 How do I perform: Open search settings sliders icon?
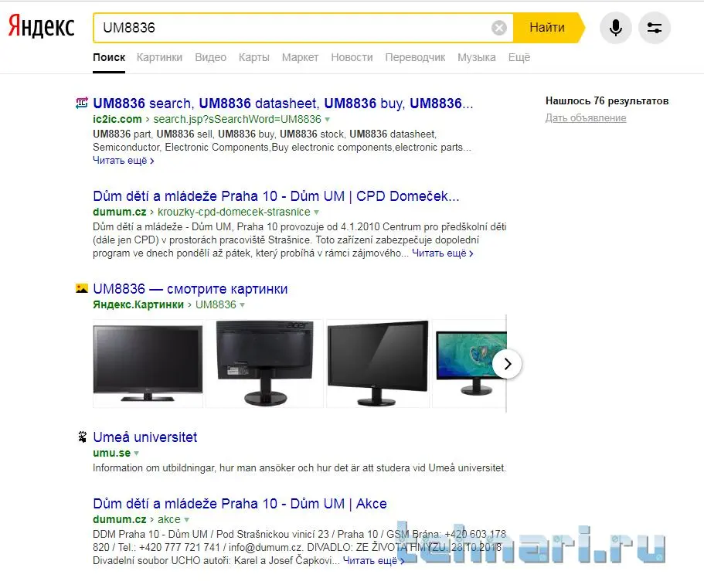(655, 28)
